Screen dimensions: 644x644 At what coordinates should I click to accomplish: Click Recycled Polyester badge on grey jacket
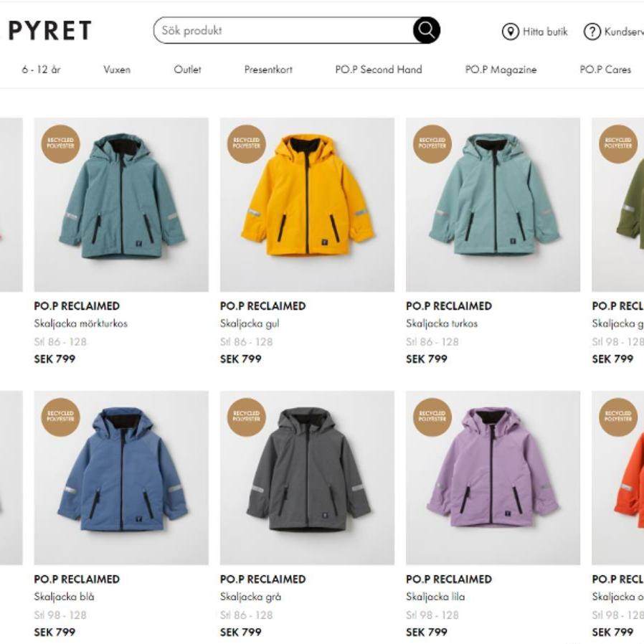click(247, 417)
